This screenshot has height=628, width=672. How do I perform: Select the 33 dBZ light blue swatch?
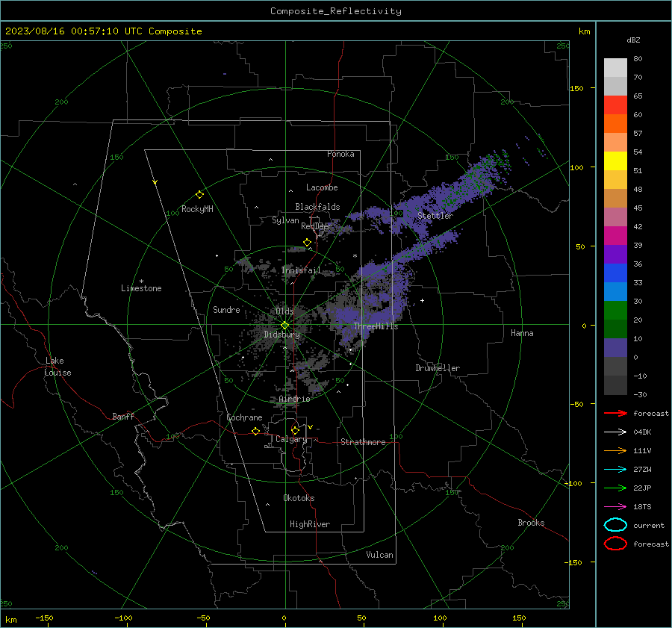(615, 291)
